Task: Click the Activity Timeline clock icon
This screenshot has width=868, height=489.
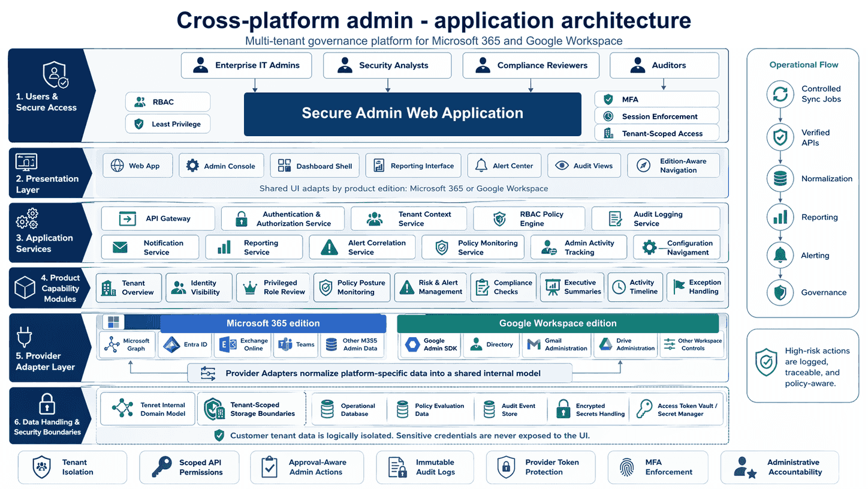Action: click(619, 287)
